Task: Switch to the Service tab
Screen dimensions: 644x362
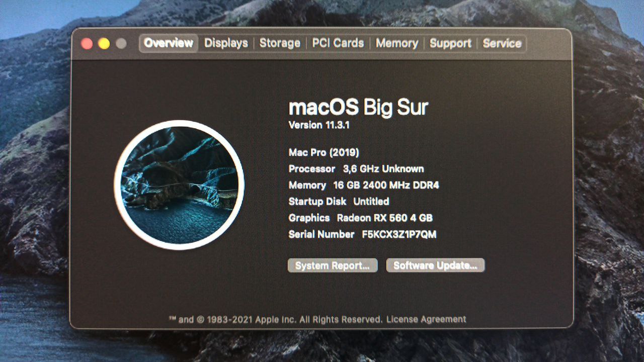Action: point(502,43)
